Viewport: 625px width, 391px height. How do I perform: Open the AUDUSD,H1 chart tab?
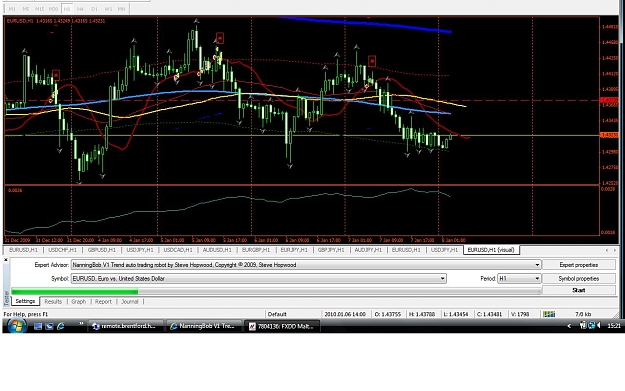(217, 250)
